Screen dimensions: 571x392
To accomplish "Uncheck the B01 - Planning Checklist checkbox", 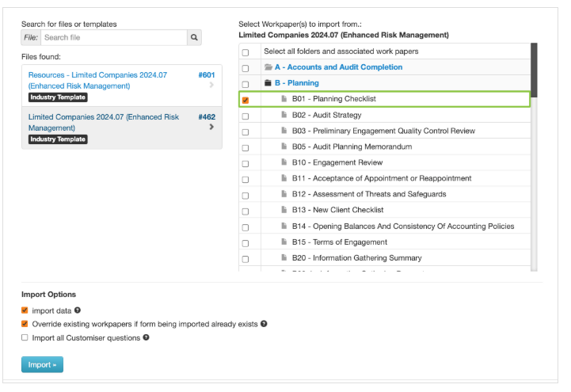I will [246, 100].
